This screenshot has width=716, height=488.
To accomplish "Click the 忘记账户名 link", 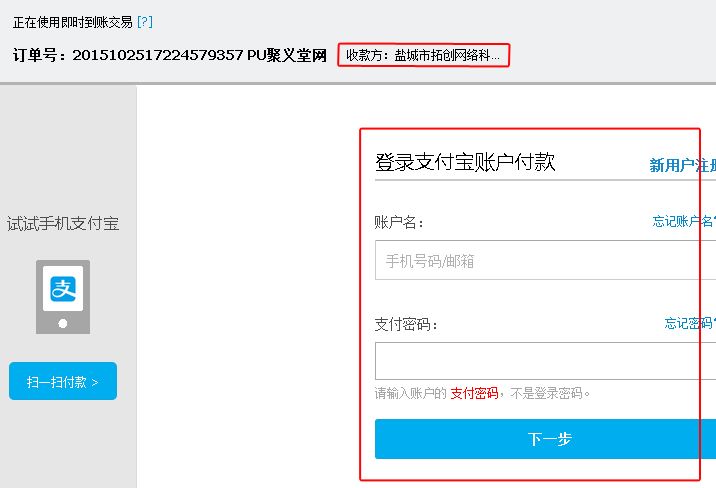I will click(x=684, y=221).
